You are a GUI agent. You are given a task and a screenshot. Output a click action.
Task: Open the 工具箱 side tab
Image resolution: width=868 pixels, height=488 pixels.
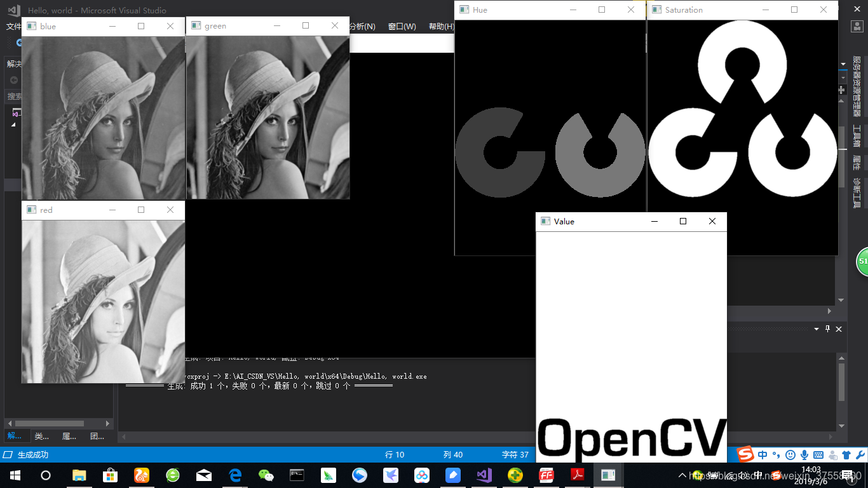pyautogui.click(x=857, y=136)
